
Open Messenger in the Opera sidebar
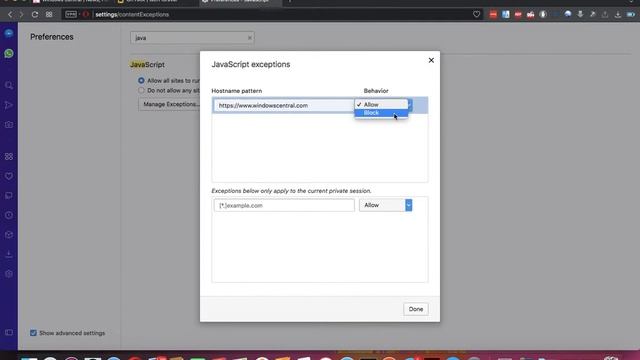9,33
